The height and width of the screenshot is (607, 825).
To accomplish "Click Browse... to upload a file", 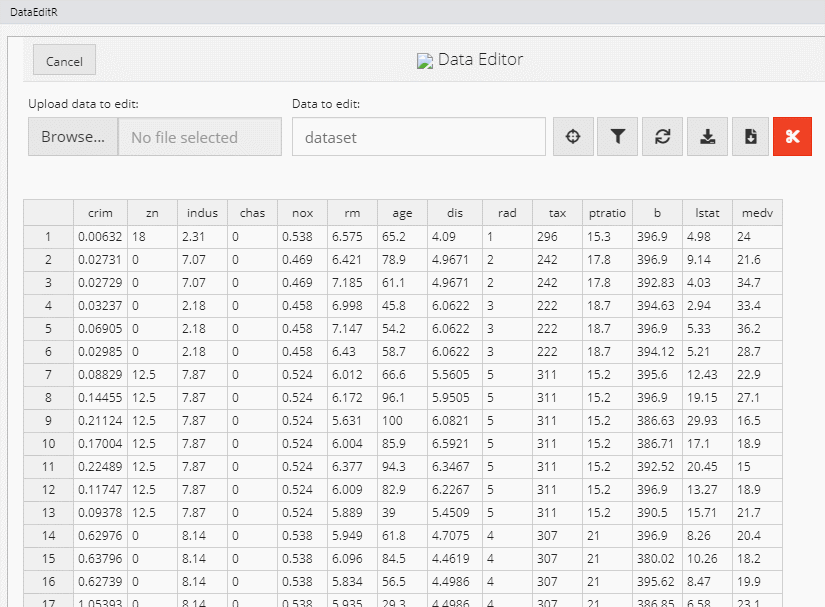I will [73, 137].
